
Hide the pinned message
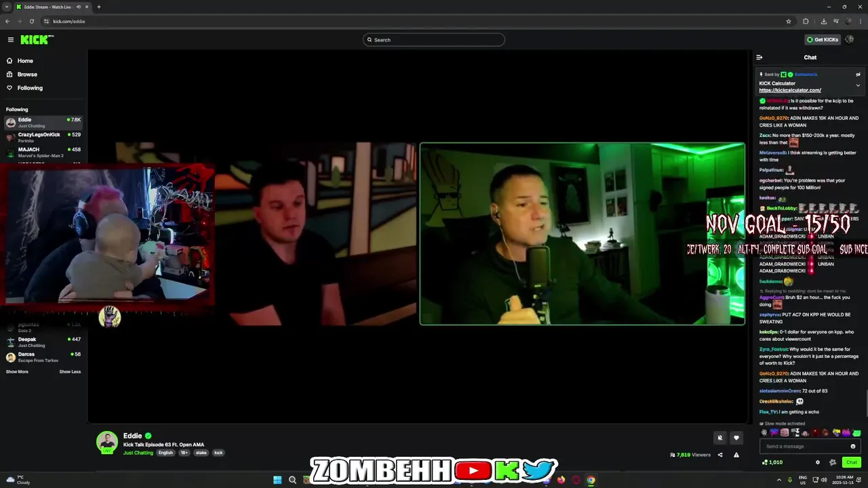pyautogui.click(x=858, y=75)
